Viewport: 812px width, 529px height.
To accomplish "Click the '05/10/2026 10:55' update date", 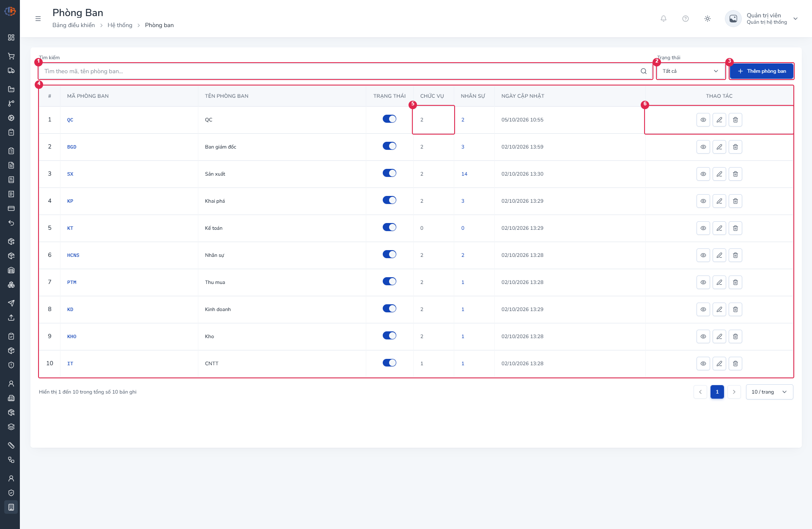I will [522, 120].
